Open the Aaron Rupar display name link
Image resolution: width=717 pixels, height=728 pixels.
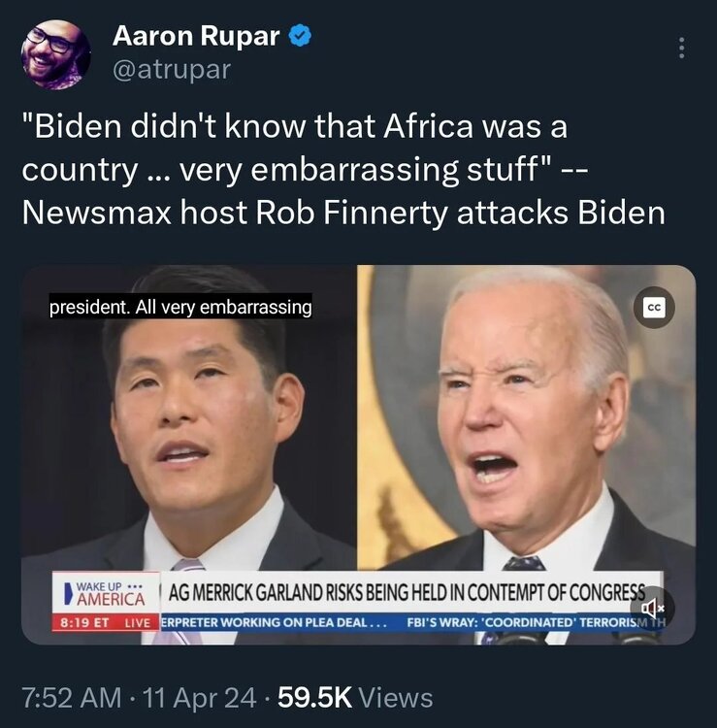pyautogui.click(x=196, y=36)
